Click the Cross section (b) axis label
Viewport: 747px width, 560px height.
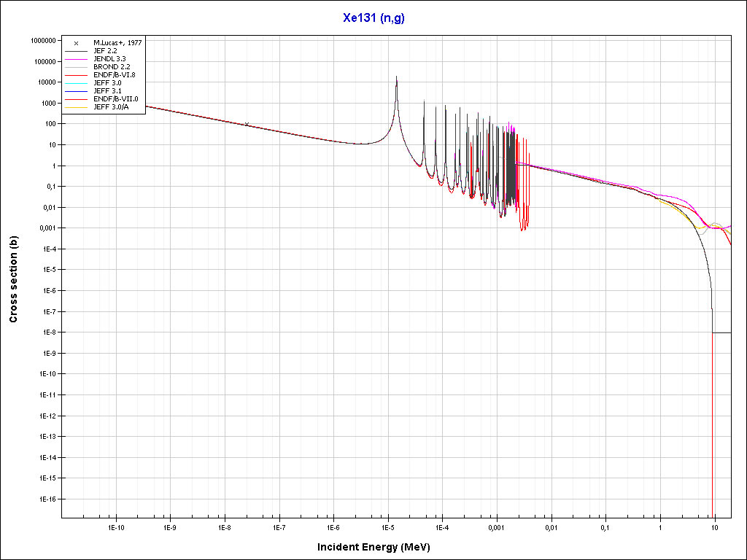(x=13, y=279)
